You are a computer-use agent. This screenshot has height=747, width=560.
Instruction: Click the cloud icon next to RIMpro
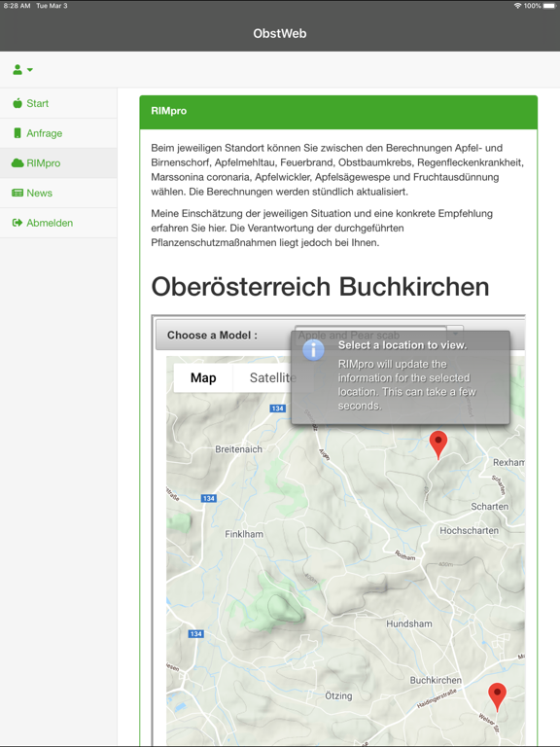pos(17,163)
